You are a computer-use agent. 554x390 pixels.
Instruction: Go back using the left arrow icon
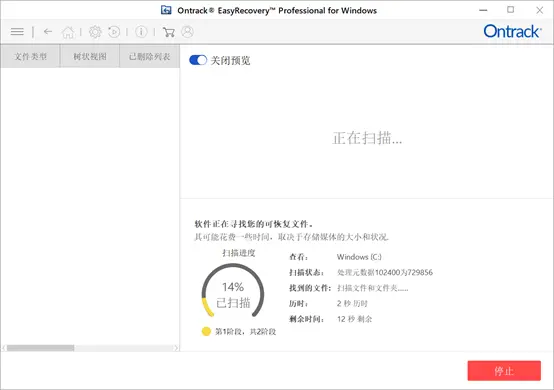point(48,32)
